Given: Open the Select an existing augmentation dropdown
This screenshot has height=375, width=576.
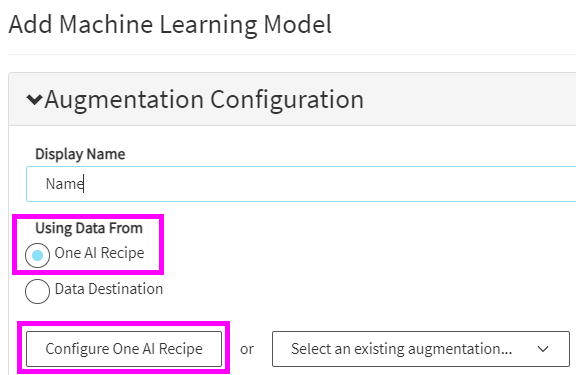Looking at the screenshot, I should [x=421, y=349].
